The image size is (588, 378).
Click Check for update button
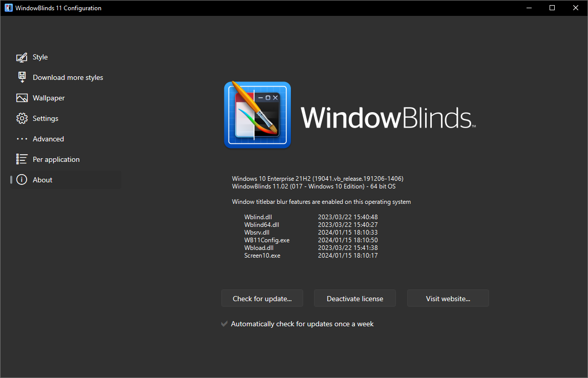point(262,299)
